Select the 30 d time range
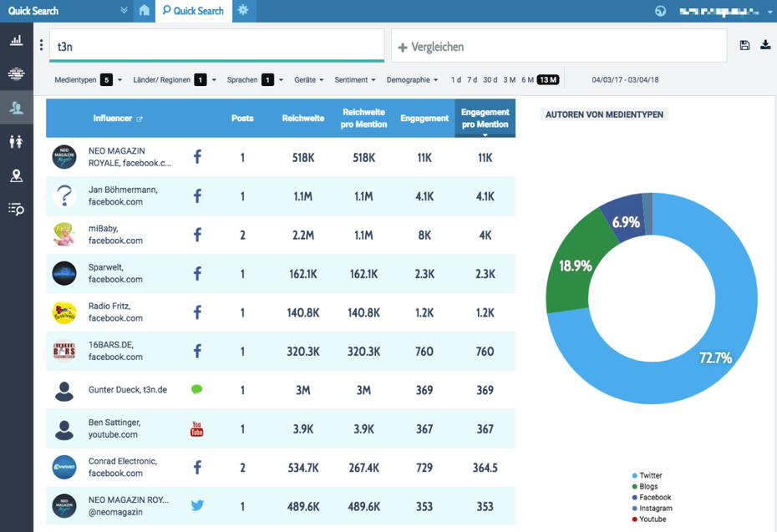Image resolution: width=777 pixels, height=532 pixels. (490, 79)
